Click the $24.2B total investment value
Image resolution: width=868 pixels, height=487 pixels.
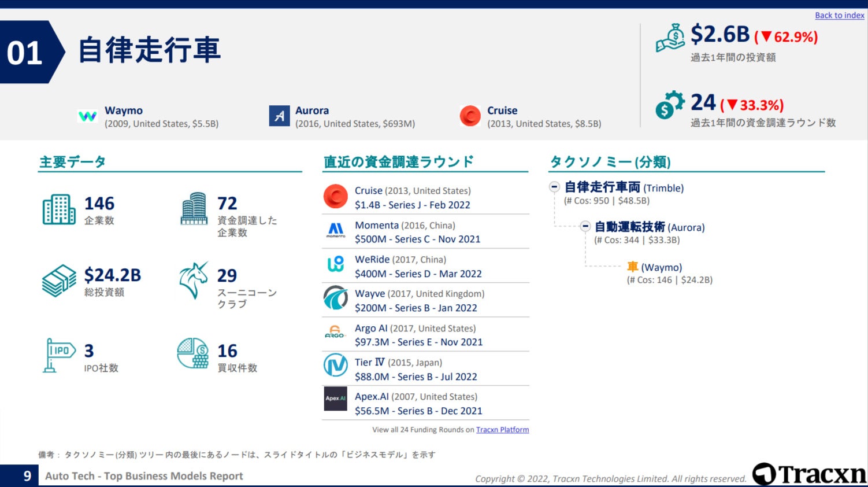tap(113, 275)
